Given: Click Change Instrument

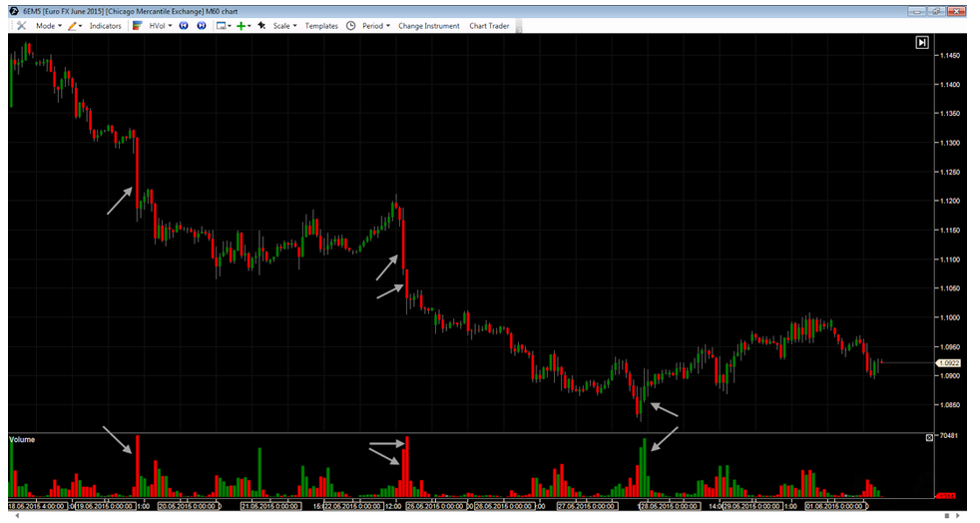Looking at the screenshot, I should click(x=429, y=26).
